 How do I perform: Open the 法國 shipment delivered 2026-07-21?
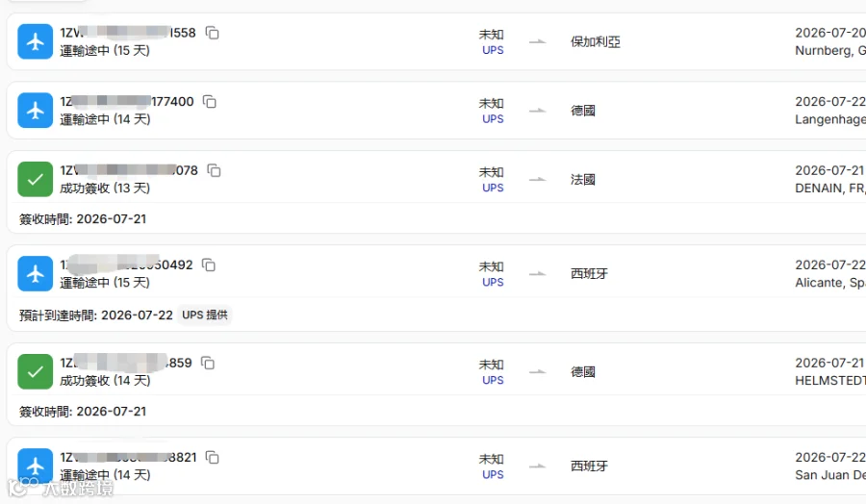pyautogui.click(x=436, y=191)
